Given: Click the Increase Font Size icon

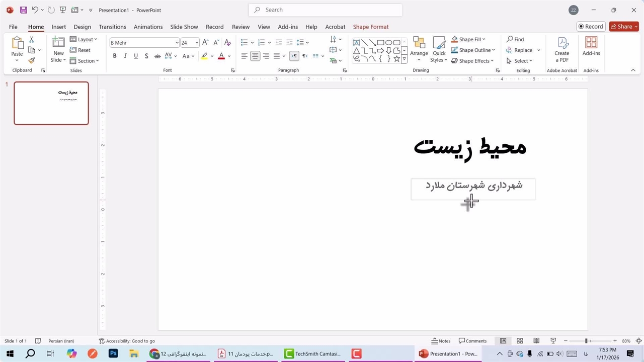Looking at the screenshot, I should click(x=205, y=43).
